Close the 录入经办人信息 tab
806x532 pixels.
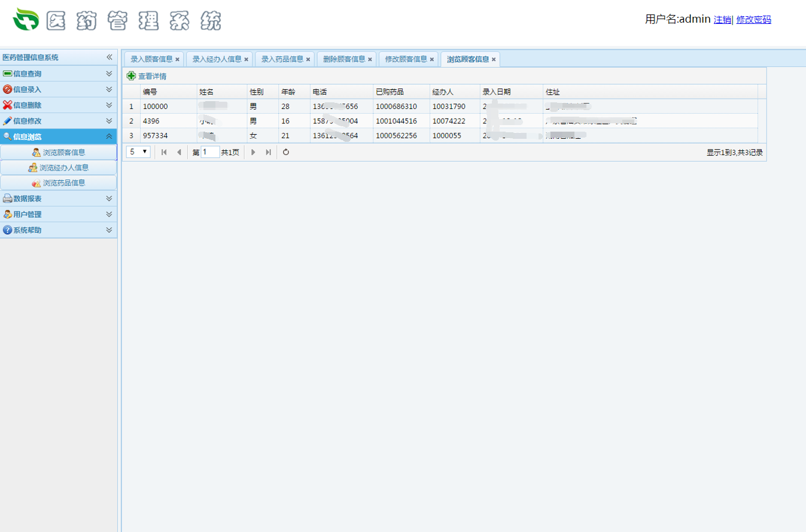[x=247, y=59]
